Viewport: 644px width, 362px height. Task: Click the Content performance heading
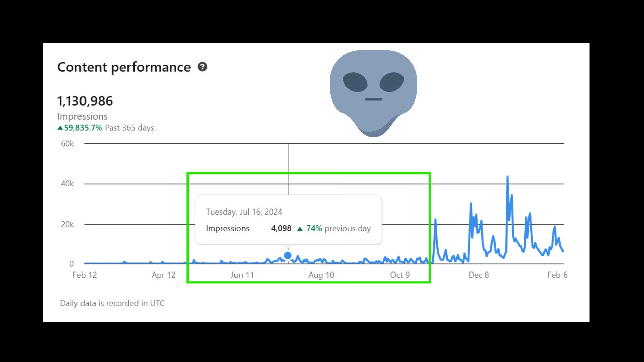click(x=124, y=67)
